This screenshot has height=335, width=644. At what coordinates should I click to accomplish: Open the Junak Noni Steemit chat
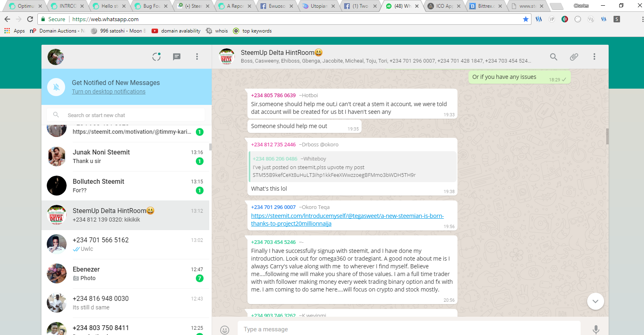coord(126,157)
